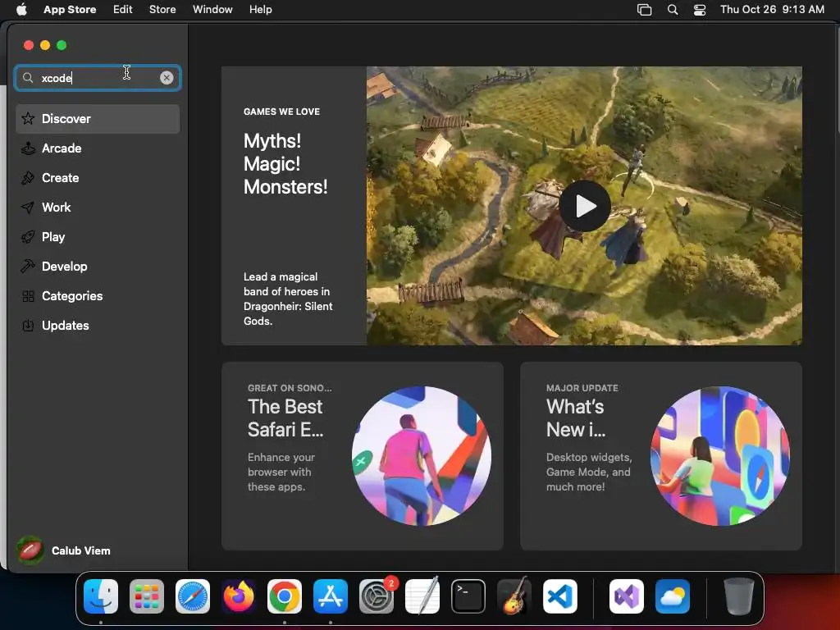Launch Terminal from the Dock
The height and width of the screenshot is (630, 840).
click(x=468, y=596)
